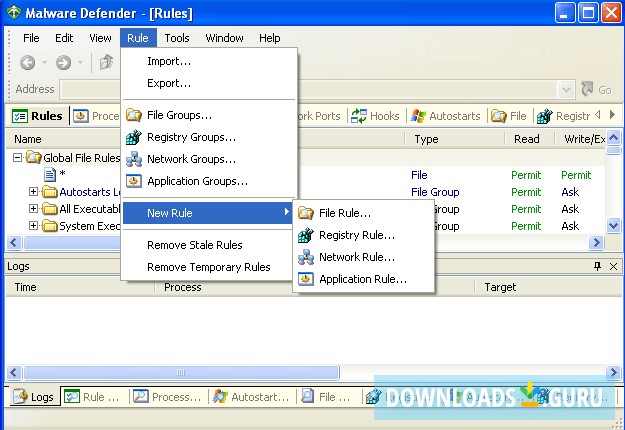Screen dimensions: 625x430
Task: Click the Hooks tab arrows icon
Action: 359,116
